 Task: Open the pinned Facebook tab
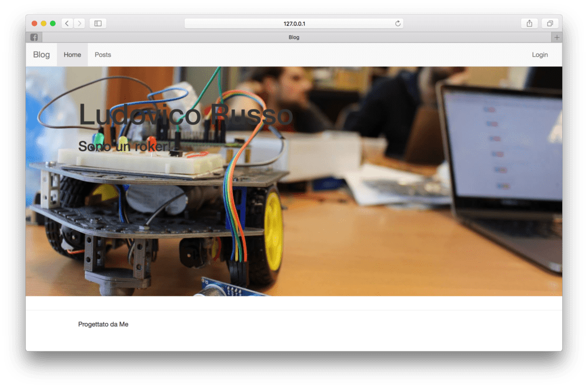coord(34,38)
